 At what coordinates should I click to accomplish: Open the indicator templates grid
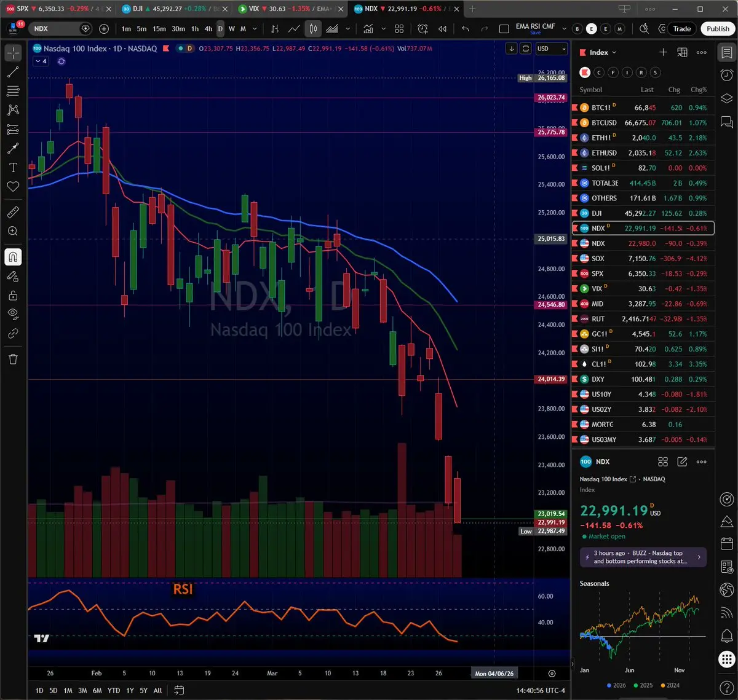[x=399, y=29]
